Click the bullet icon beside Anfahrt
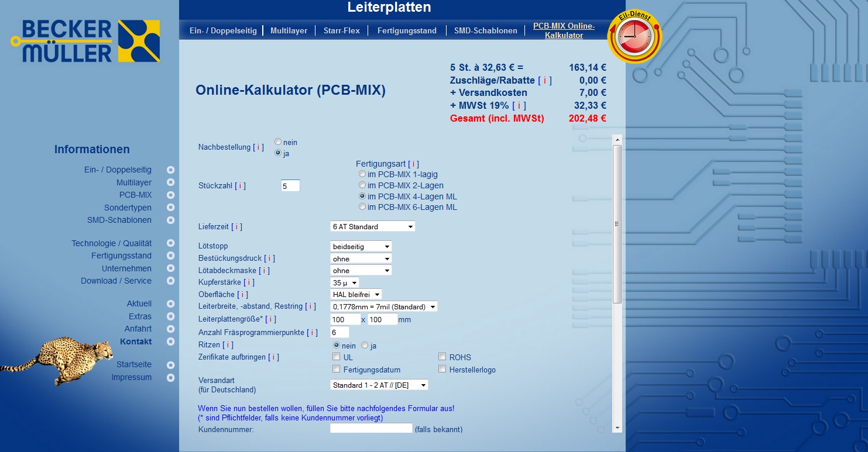Viewport: 868px width, 452px height. [x=170, y=329]
